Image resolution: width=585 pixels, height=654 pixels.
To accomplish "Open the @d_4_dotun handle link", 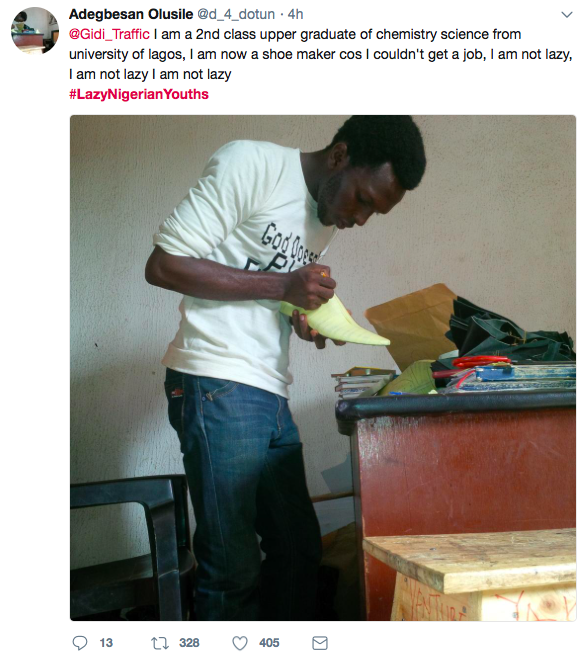I will (x=236, y=14).
